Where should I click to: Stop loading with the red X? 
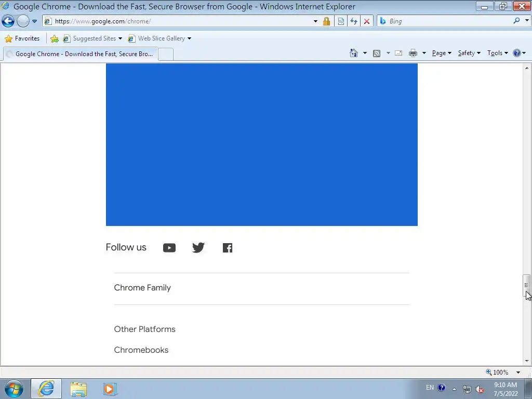click(367, 21)
